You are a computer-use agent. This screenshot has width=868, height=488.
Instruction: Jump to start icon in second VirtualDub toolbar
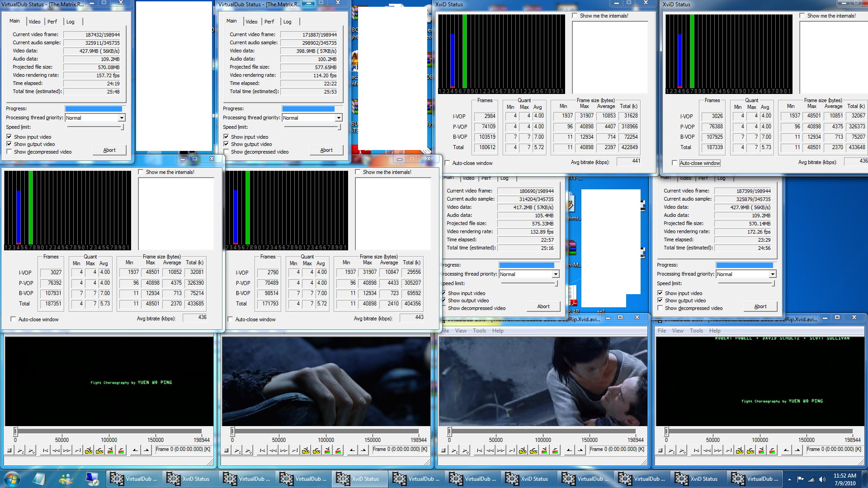coord(262,450)
